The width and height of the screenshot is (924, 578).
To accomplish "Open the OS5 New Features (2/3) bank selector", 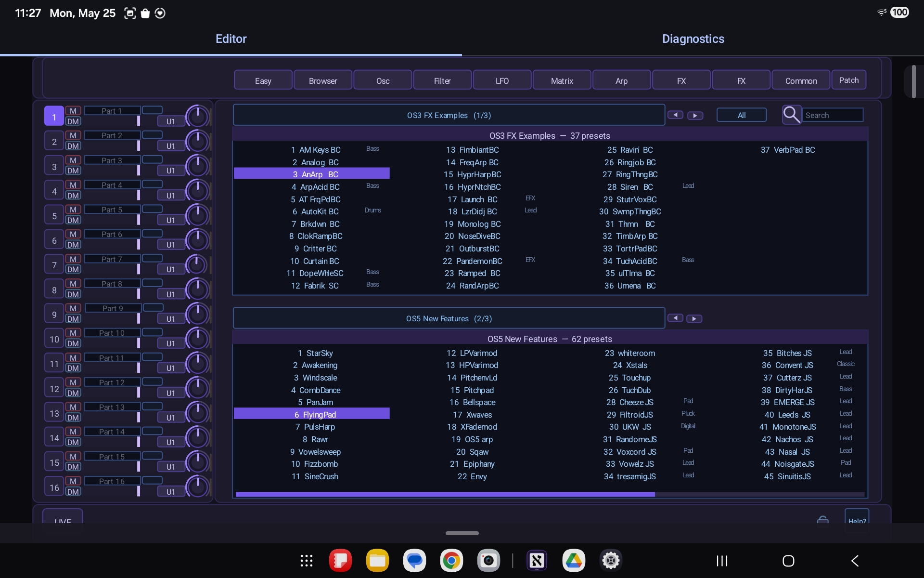I will (x=449, y=318).
